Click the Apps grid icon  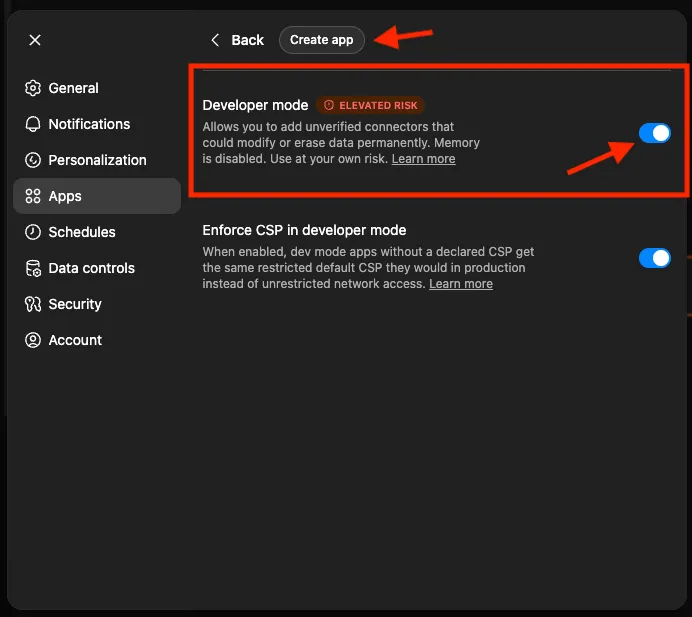[x=33, y=196]
